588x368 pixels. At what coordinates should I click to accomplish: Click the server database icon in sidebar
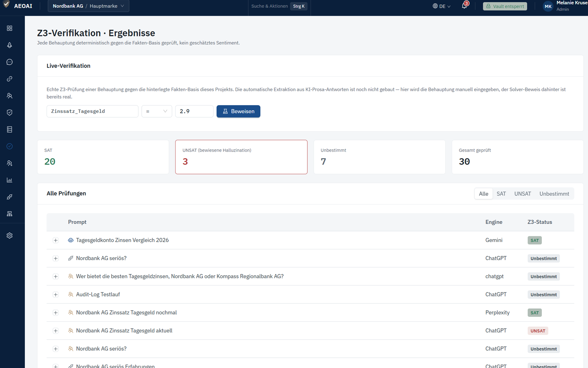9,129
